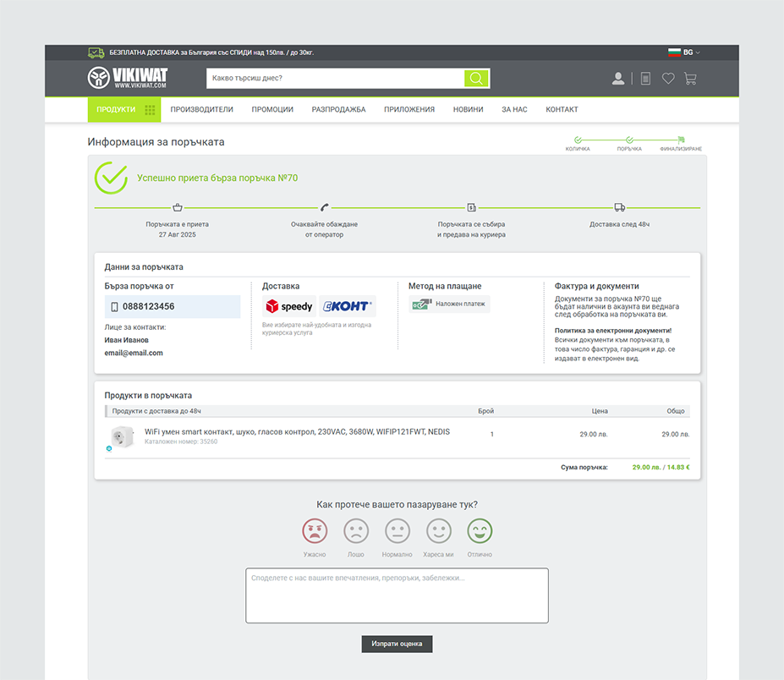Screen dimensions: 784x680
Task: Open the ПРОМОЦИИ menu item
Action: (272, 109)
